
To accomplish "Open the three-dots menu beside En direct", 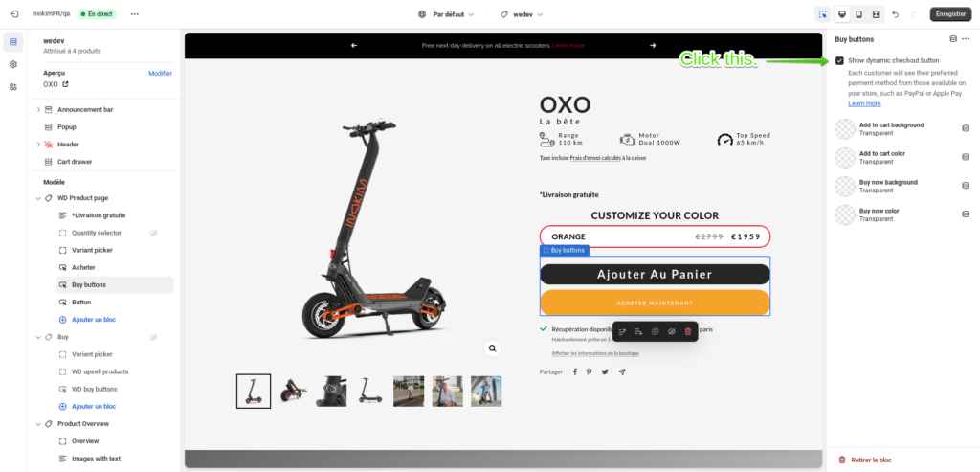I will click(x=135, y=14).
